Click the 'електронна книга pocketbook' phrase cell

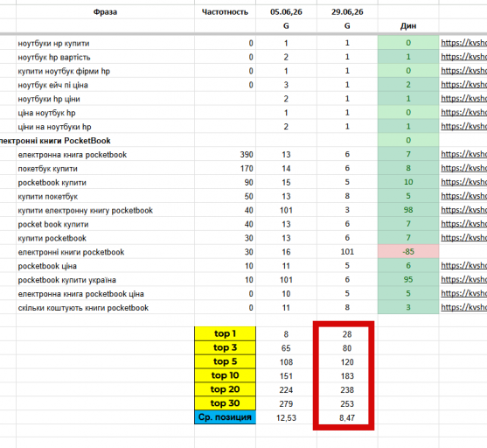coord(105,155)
